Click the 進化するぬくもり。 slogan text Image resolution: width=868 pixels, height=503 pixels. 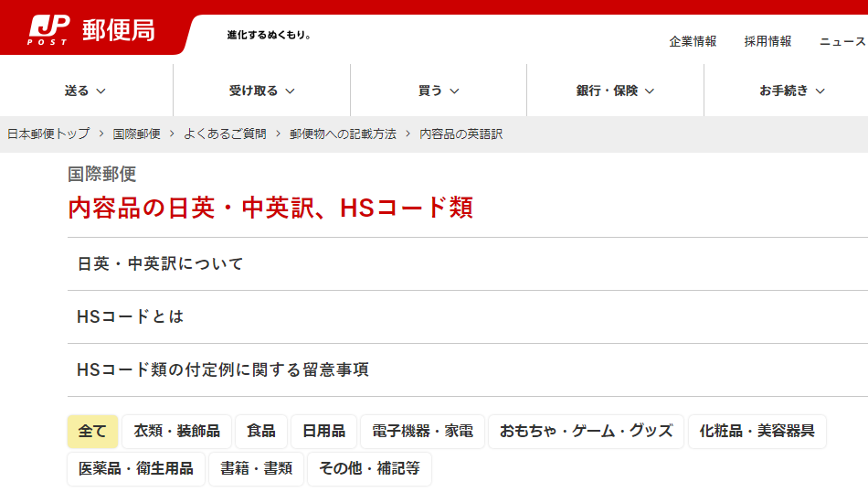269,35
